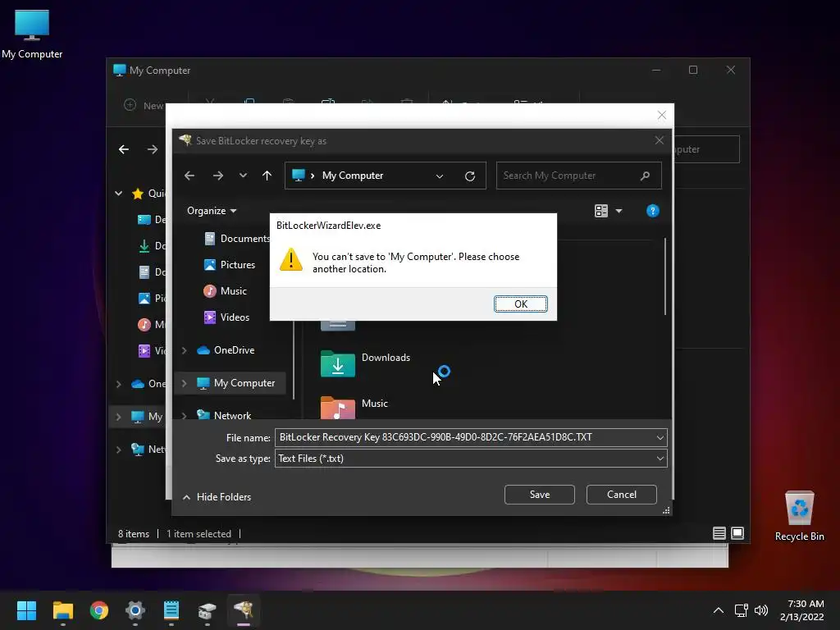Image resolution: width=840 pixels, height=630 pixels.
Task: Open Settings from the taskbar
Action: click(135, 610)
